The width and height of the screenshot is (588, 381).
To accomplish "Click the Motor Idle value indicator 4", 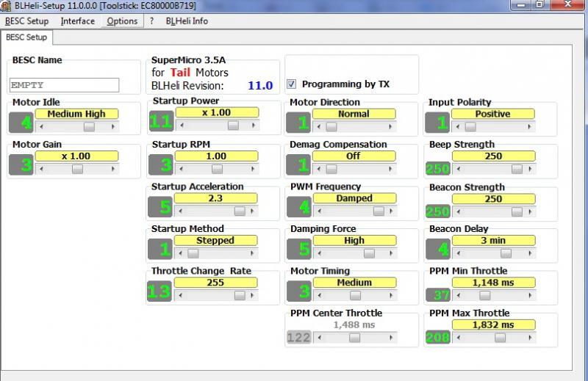I will (26, 123).
